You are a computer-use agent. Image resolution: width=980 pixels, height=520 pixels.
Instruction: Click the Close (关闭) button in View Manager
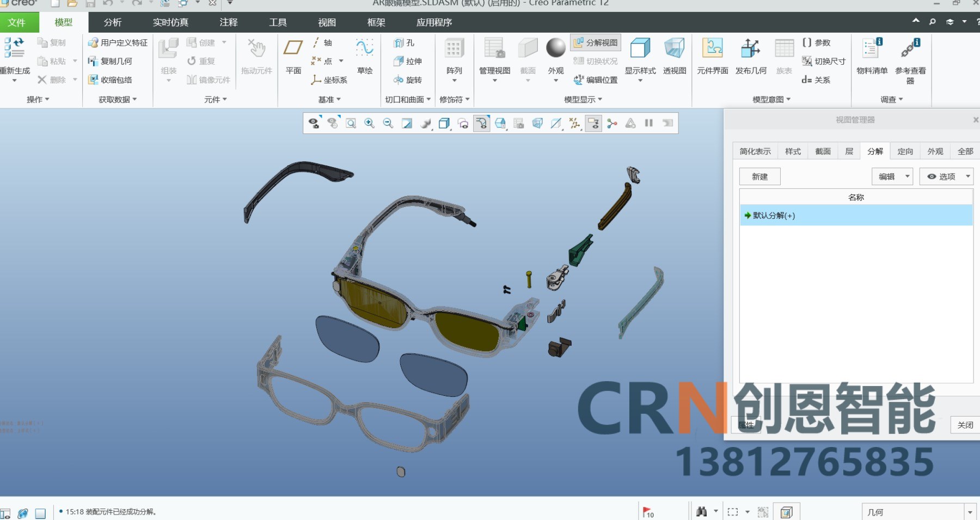pos(965,425)
